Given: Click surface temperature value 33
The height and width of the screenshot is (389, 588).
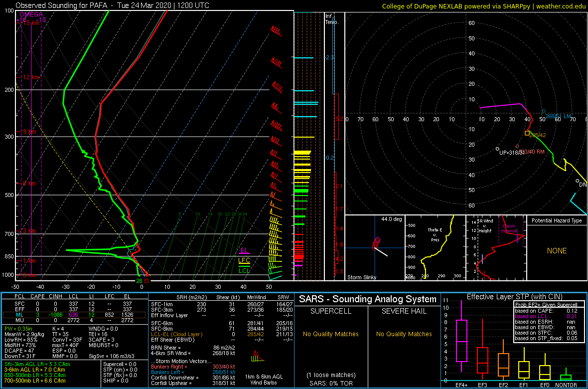Looking at the screenshot, I should pyautogui.click(x=146, y=280).
